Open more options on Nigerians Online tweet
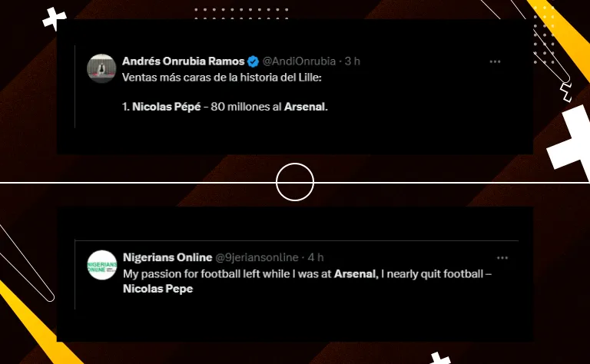This screenshot has width=590, height=364. (x=502, y=257)
